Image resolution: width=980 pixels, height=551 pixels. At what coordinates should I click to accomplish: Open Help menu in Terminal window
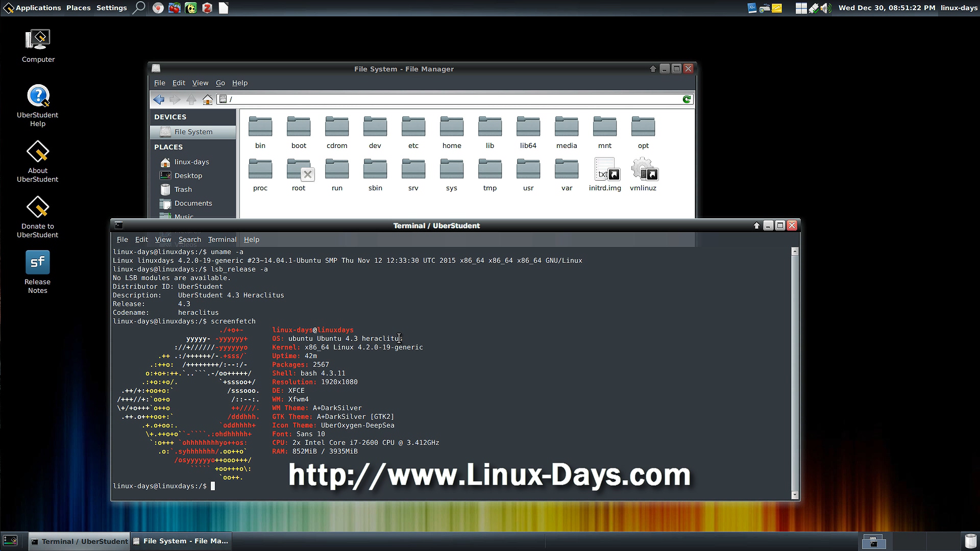252,239
